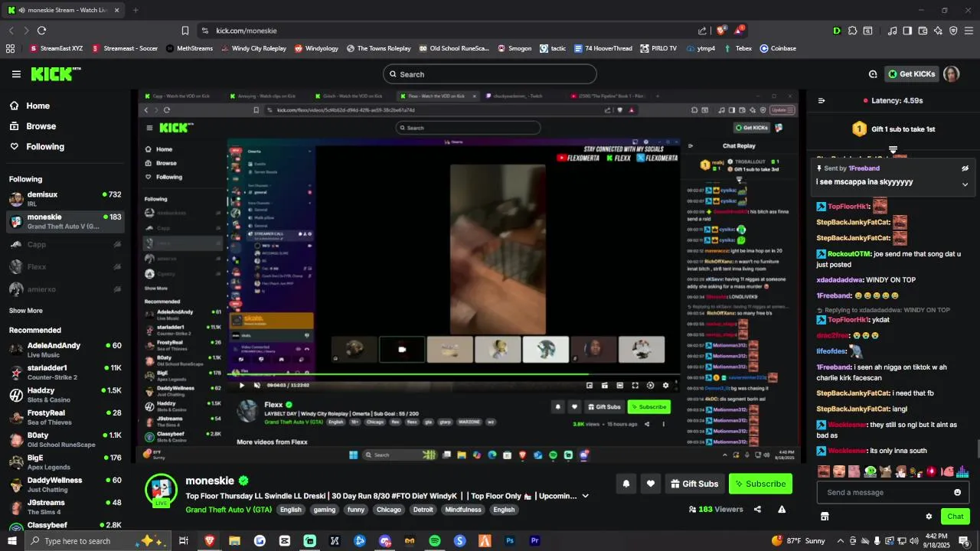Viewport: 980px width, 551px height.
Task: Click the moneskie channel avatar
Action: point(161,490)
